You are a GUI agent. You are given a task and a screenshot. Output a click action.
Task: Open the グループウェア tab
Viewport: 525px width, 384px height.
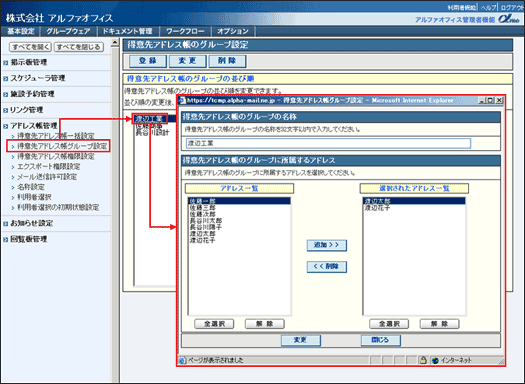(x=68, y=31)
